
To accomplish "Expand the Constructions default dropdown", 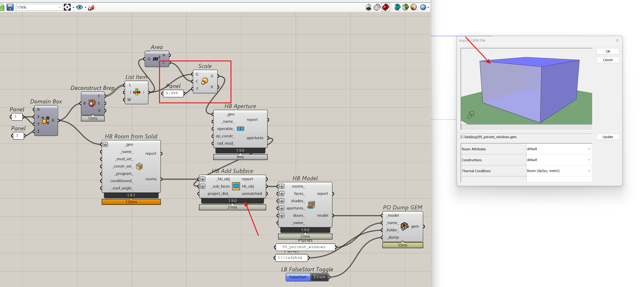I will point(589,160).
